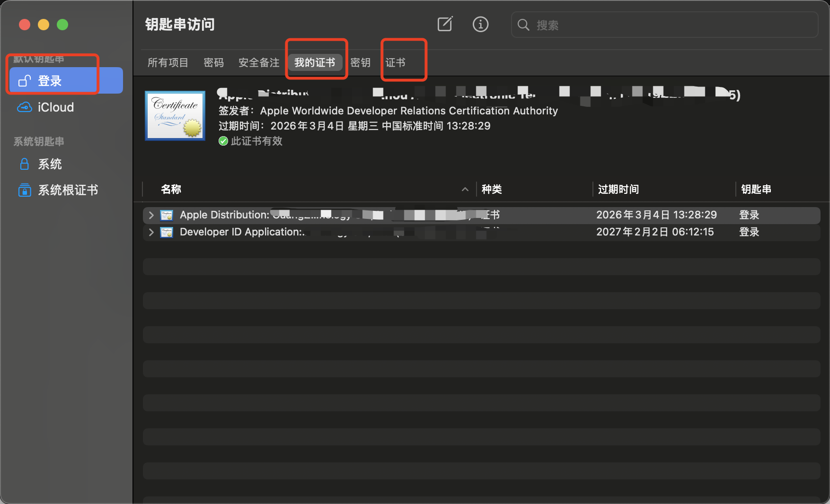Switch to the 所有项目 tab
This screenshot has height=504, width=830.
(x=168, y=62)
